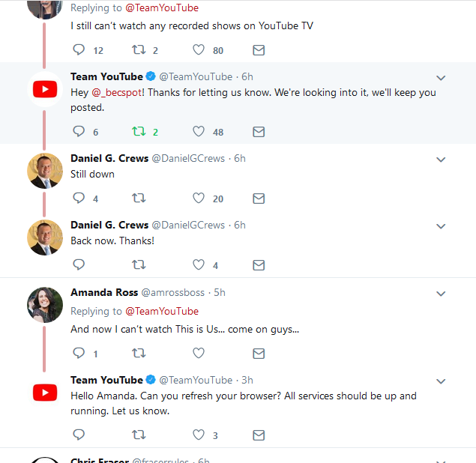Screen dimensions: 476x463
Task: Reply to Team YouTube's @_becspot tweet
Action: pos(79,132)
